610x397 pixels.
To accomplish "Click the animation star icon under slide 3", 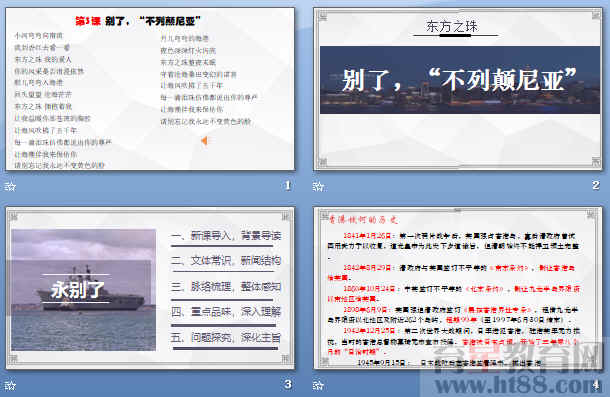I will pyautogui.click(x=10, y=385).
